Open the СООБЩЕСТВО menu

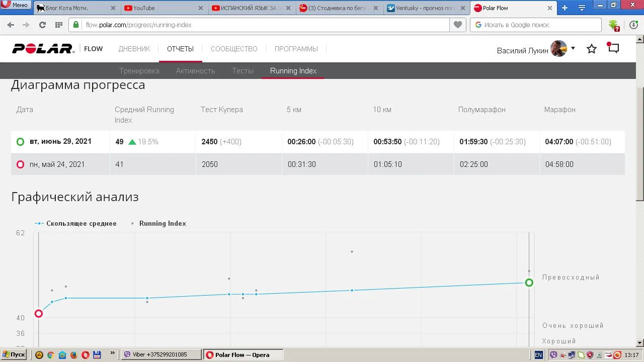234,49
